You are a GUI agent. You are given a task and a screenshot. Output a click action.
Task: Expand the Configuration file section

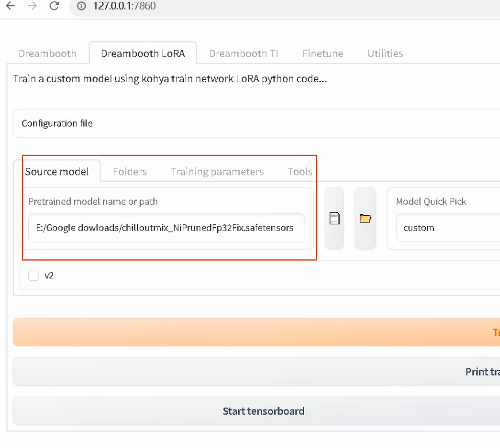pyautogui.click(x=256, y=123)
